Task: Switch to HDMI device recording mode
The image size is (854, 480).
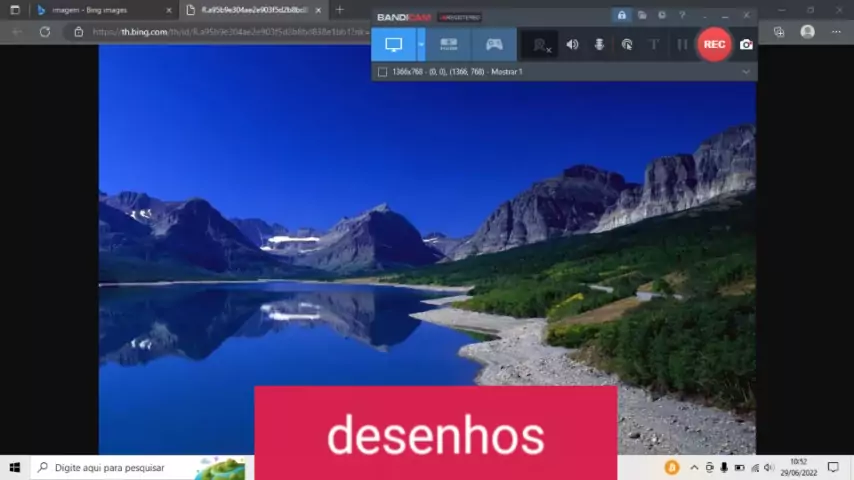Action: click(x=449, y=45)
